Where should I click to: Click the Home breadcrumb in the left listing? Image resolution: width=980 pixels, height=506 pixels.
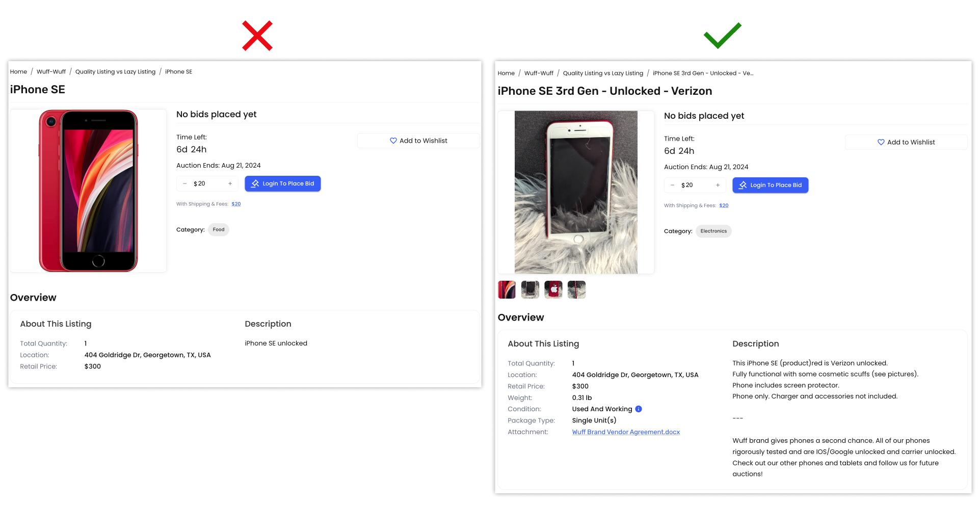click(x=18, y=72)
